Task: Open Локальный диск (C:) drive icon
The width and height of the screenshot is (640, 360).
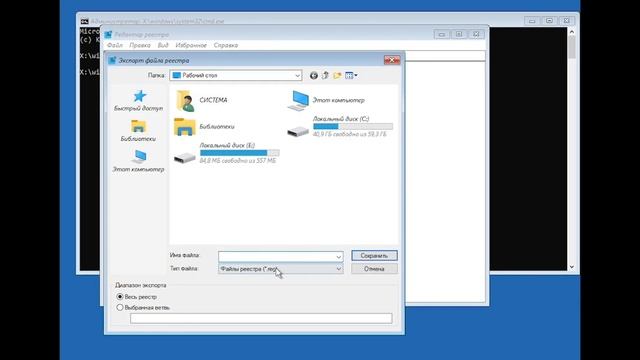Action: pyautogui.click(x=298, y=131)
